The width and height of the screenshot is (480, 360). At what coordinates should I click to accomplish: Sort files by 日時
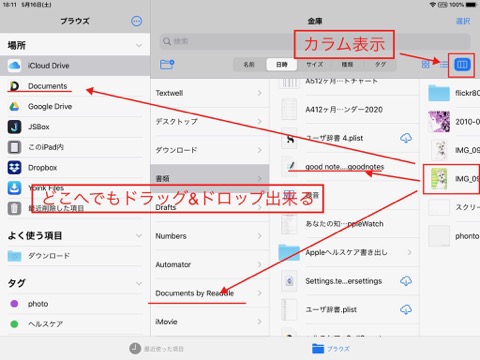(x=282, y=64)
